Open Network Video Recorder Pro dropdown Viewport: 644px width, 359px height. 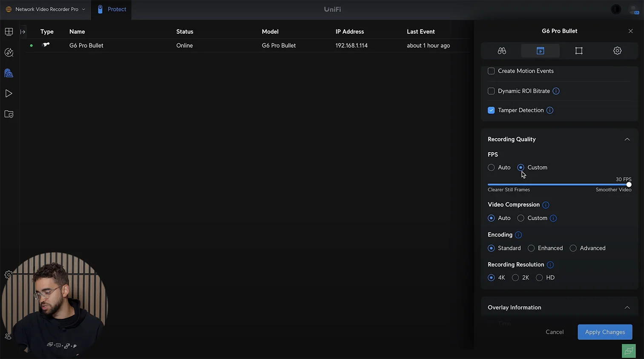click(x=46, y=9)
